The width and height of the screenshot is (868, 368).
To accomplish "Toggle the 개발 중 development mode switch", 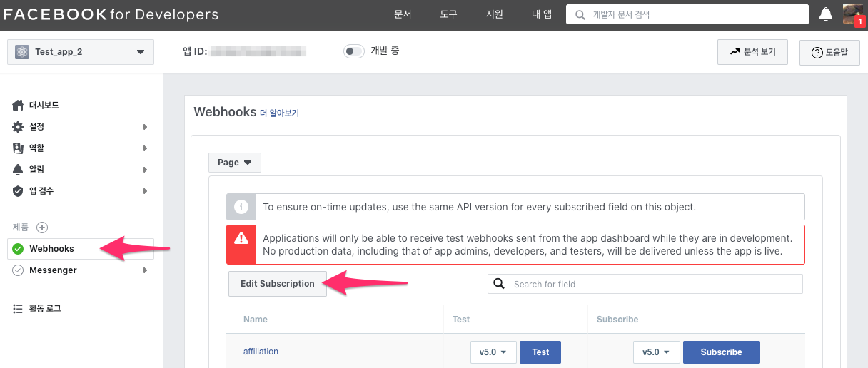I will pyautogui.click(x=354, y=51).
